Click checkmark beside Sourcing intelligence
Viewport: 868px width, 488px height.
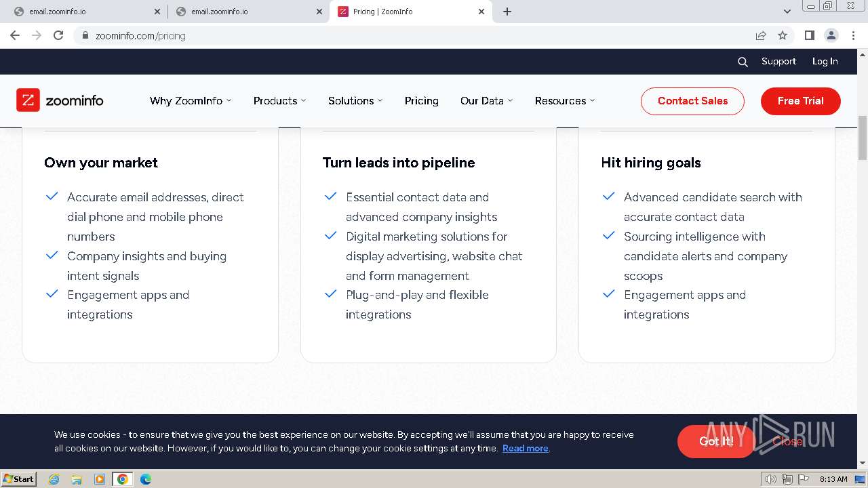(608, 236)
